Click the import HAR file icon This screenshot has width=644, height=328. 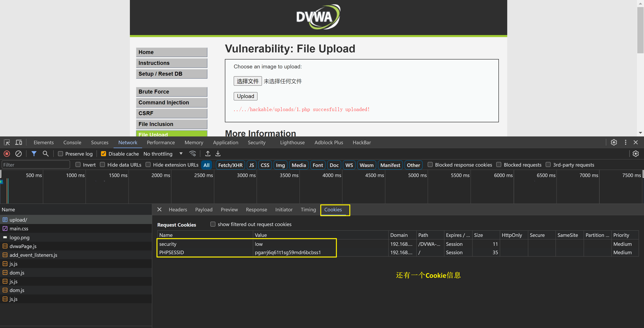[208, 154]
